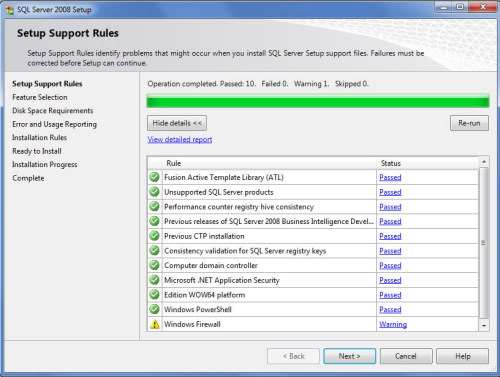This screenshot has height=377, width=500.
Task: Open Passed status for Computer domain controller
Action: pyautogui.click(x=390, y=265)
